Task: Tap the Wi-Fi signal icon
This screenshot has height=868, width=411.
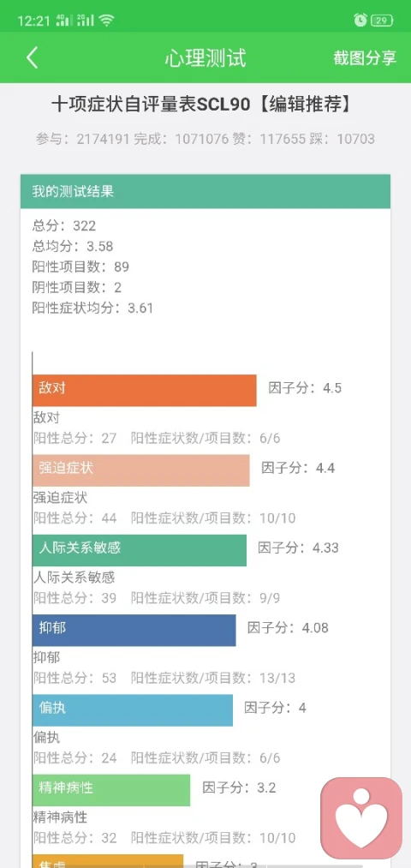Action: (106, 21)
